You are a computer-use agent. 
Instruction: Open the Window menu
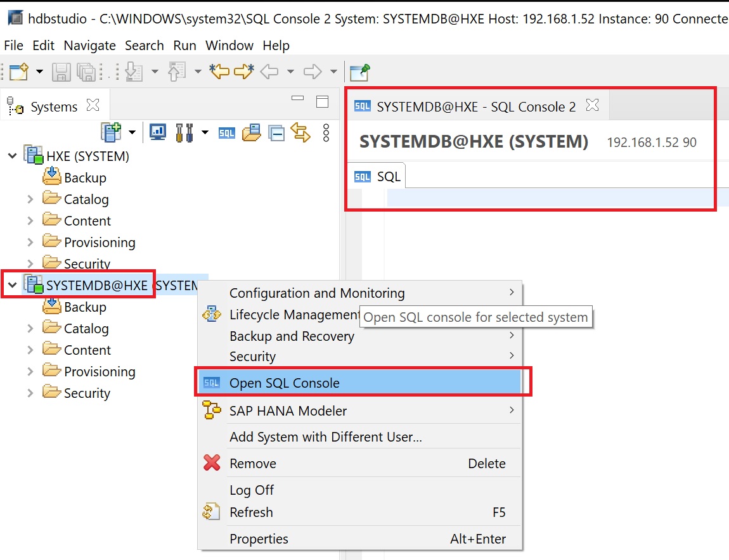point(229,46)
